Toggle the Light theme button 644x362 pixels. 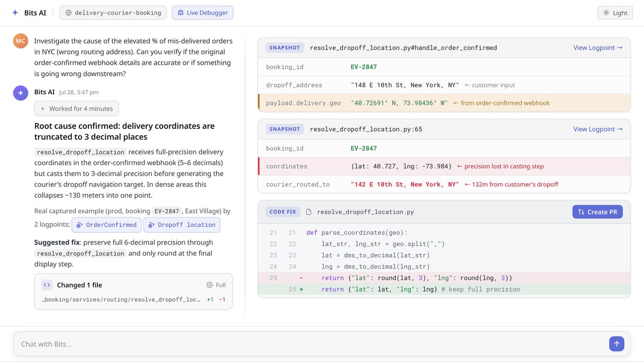[615, 13]
